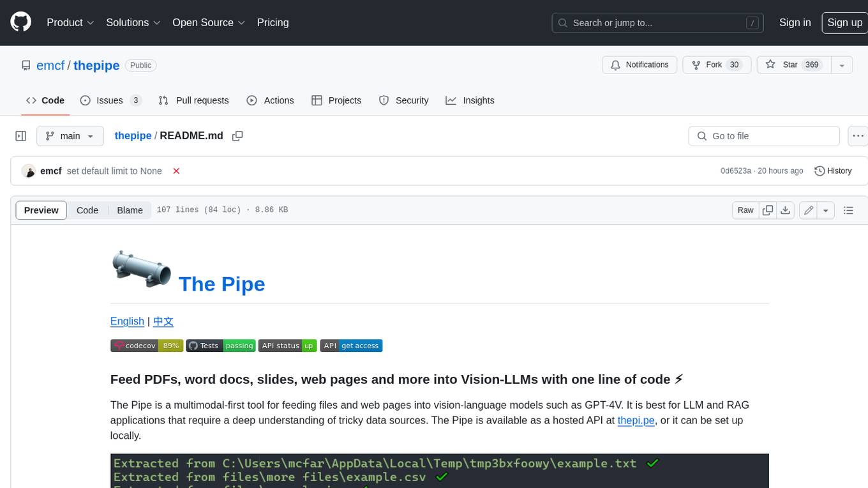Click the edit file pencil icon

[x=809, y=210]
